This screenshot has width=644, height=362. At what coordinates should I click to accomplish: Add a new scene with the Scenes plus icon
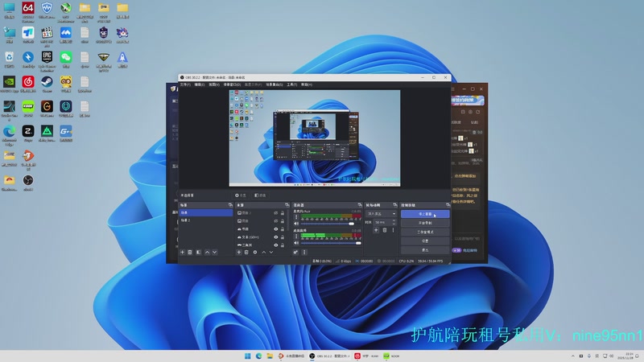[183, 252]
